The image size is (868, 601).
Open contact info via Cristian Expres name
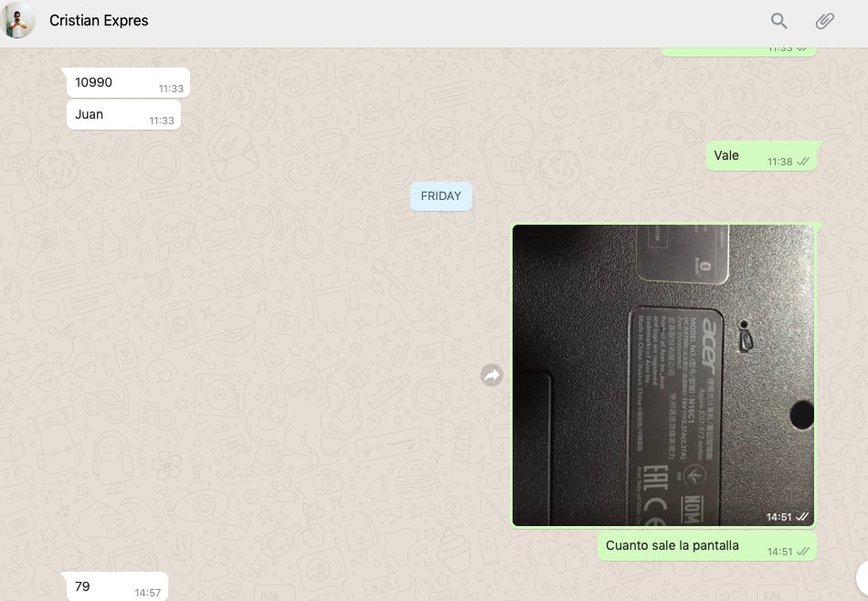[99, 20]
